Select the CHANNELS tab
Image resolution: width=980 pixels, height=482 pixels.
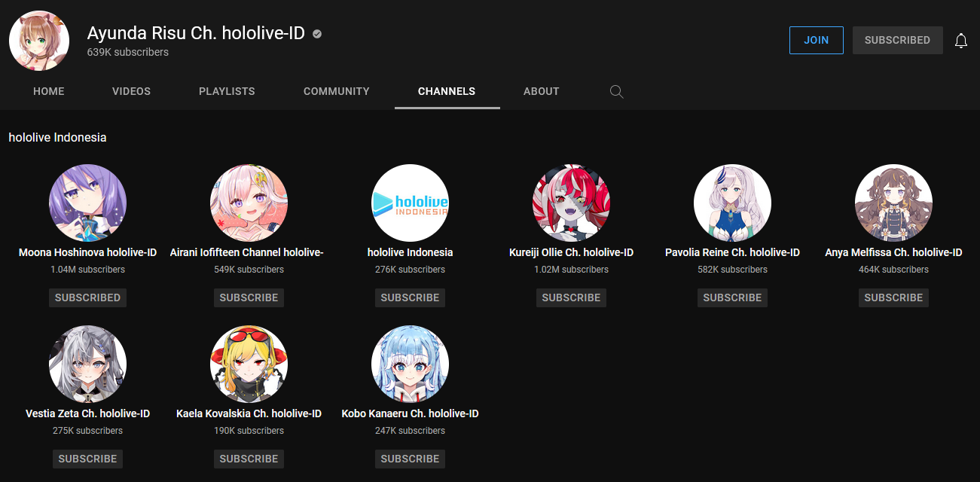click(447, 91)
